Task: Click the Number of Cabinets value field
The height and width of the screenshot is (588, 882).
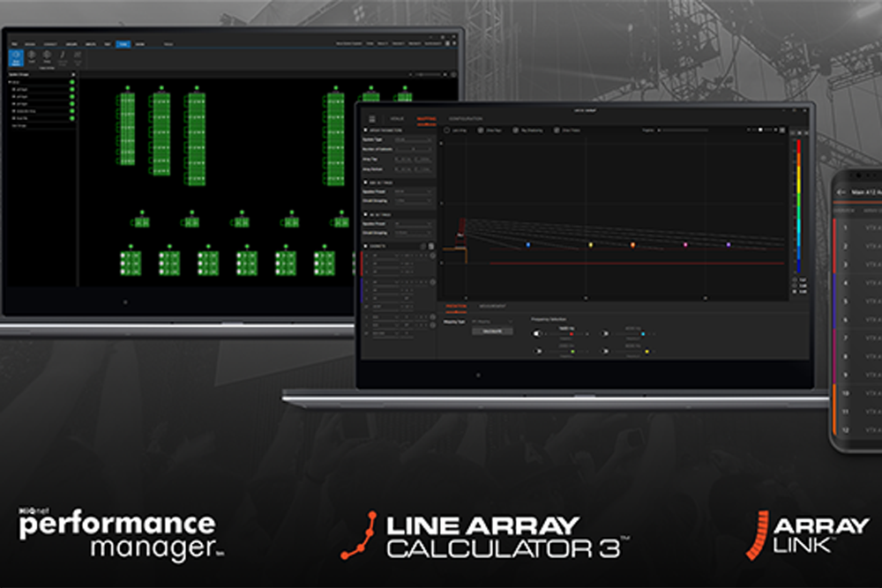Action: pos(413,150)
